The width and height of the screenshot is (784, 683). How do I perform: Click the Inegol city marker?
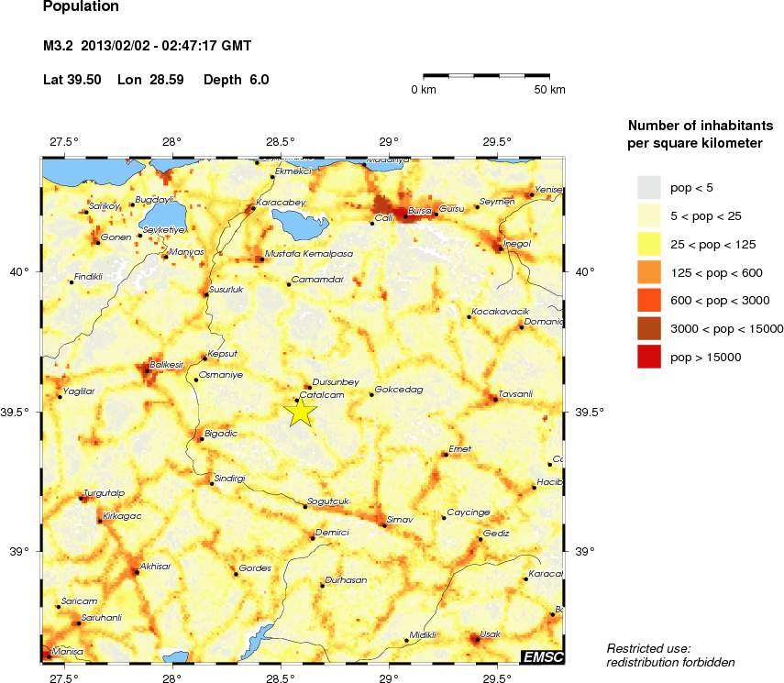(x=500, y=248)
